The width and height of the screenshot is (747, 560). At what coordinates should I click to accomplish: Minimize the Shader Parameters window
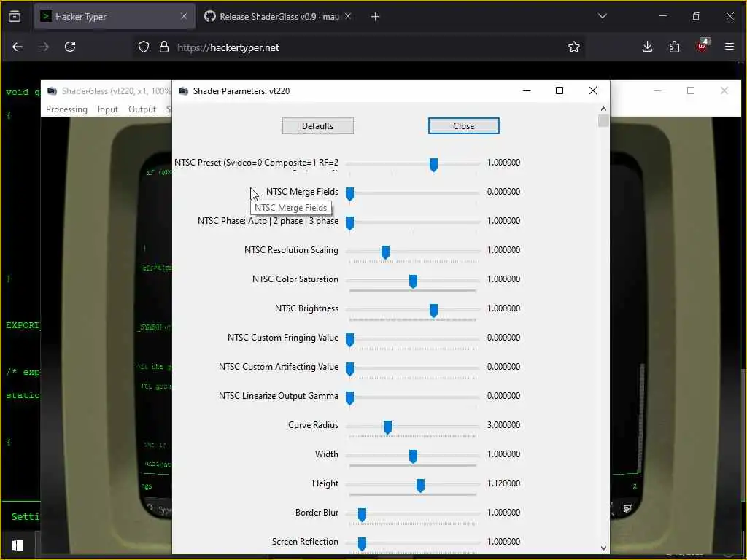click(527, 90)
